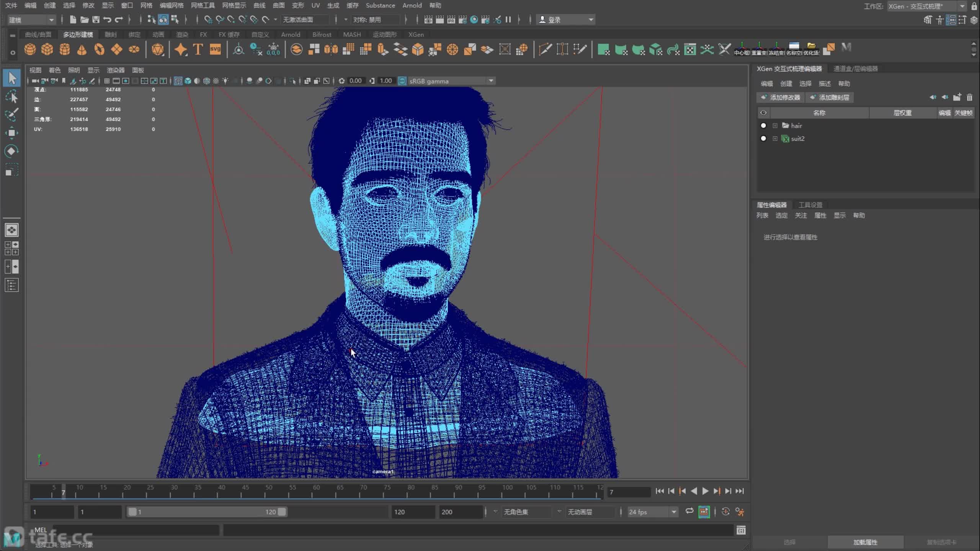Click the delete trash icon in XGen editor
Image resolution: width=980 pixels, height=551 pixels.
[x=969, y=98]
